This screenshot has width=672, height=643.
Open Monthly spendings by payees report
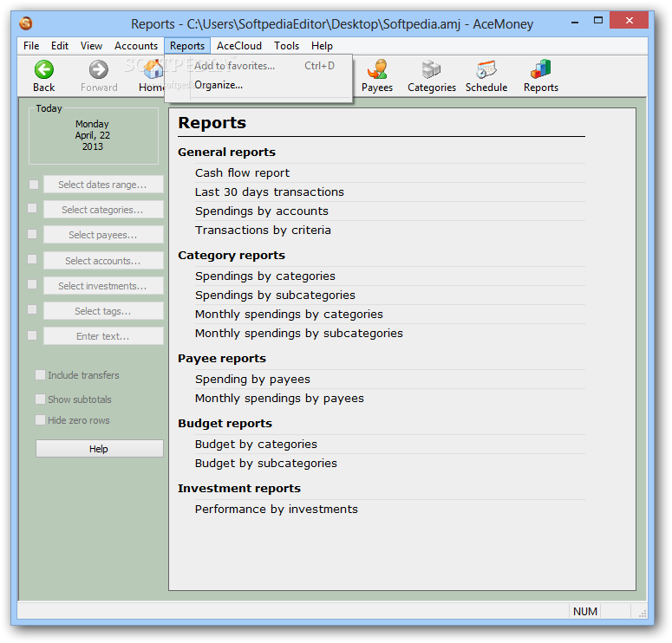click(279, 399)
